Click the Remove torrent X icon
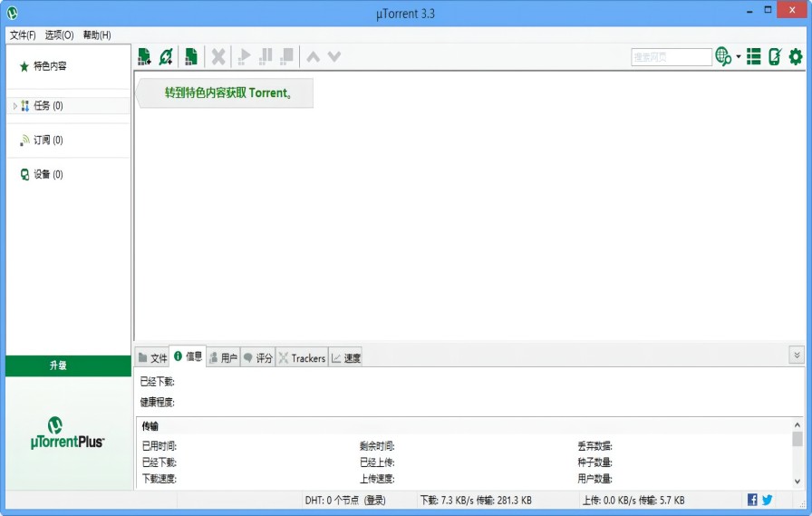812x516 pixels. [218, 56]
